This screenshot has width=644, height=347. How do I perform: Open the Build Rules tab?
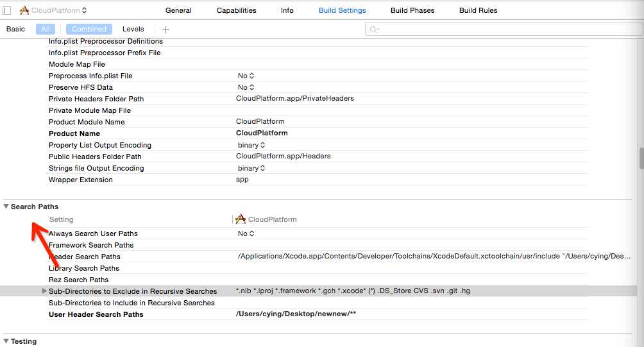(478, 10)
